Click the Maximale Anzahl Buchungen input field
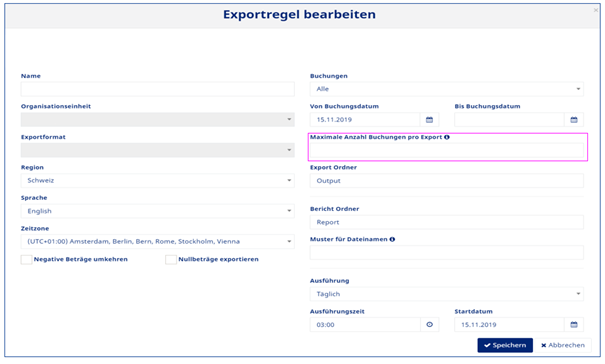The width and height of the screenshot is (605, 364). click(446, 150)
